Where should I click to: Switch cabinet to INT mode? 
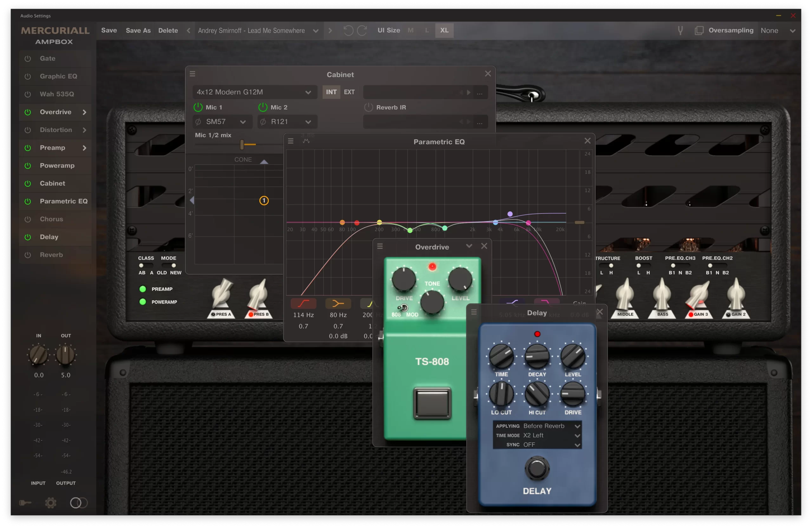331,92
